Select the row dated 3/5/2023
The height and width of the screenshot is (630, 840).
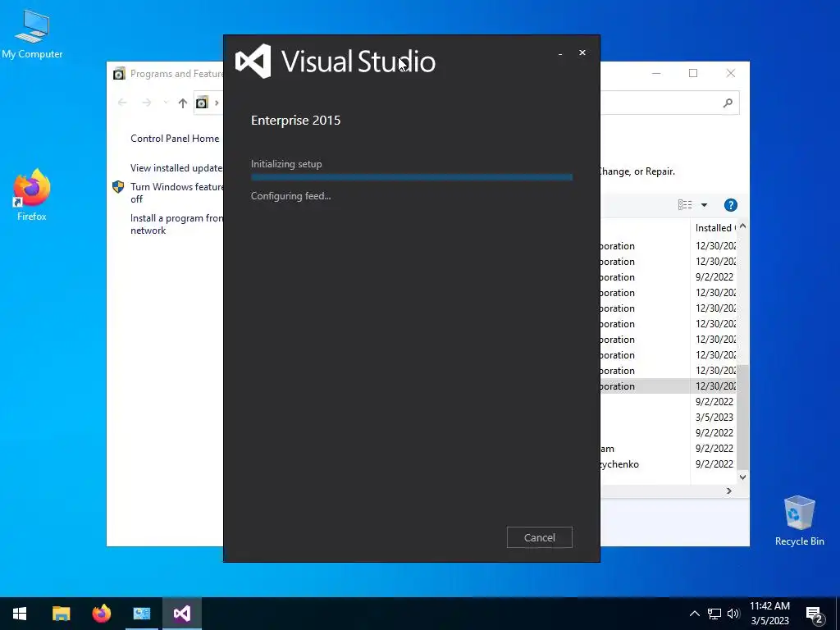pyautogui.click(x=669, y=418)
